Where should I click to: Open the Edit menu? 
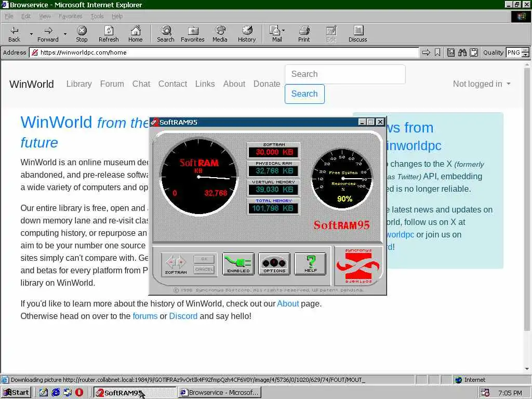coord(26,16)
